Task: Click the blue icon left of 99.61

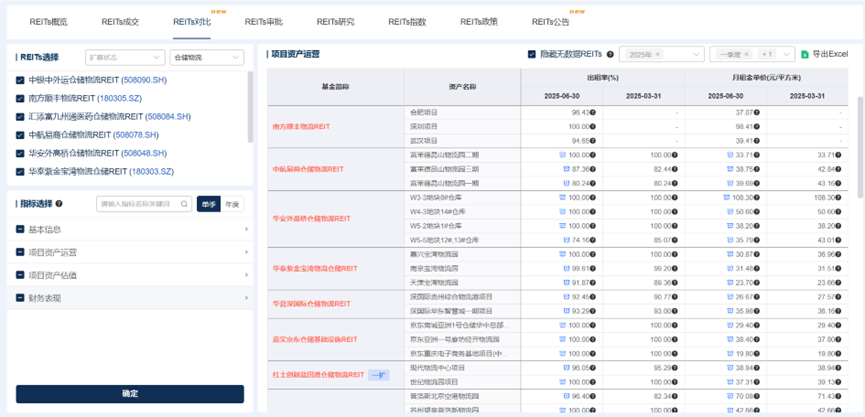Action: 566,269
